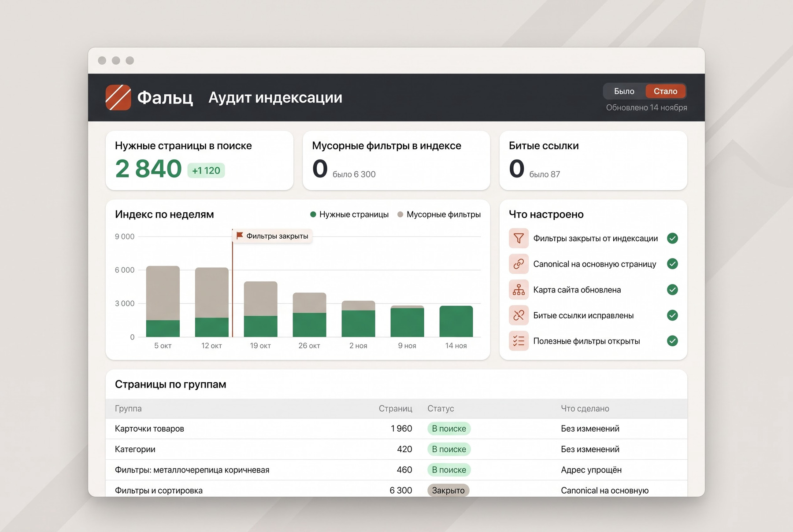This screenshot has height=532, width=793.
Task: Click the checklist icon for Полезные фильтры
Action: pos(519,341)
